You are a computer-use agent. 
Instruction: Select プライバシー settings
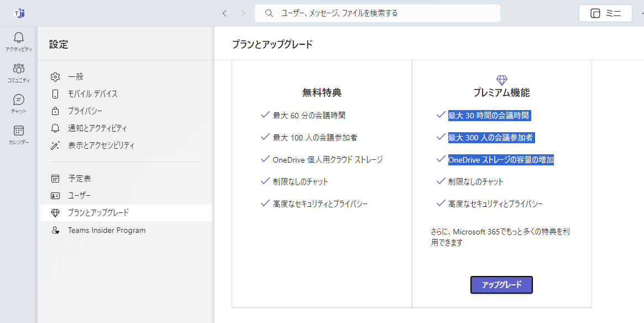tap(126, 111)
